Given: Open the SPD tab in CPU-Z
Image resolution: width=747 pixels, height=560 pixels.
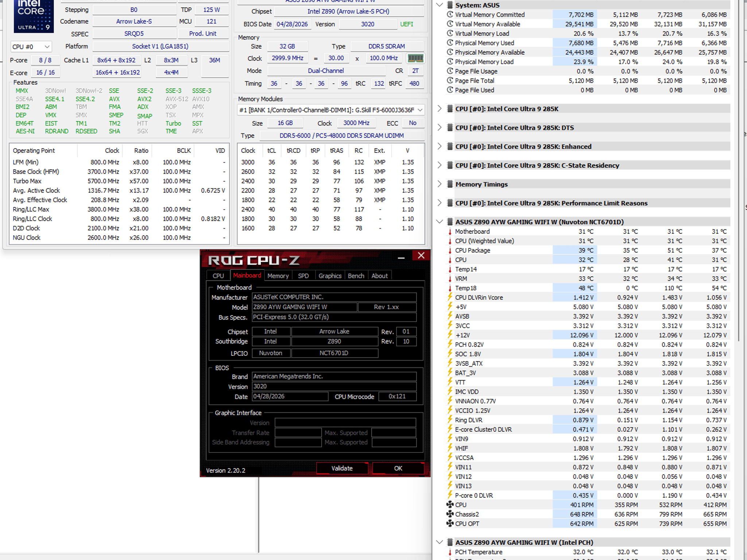Looking at the screenshot, I should [x=303, y=276].
